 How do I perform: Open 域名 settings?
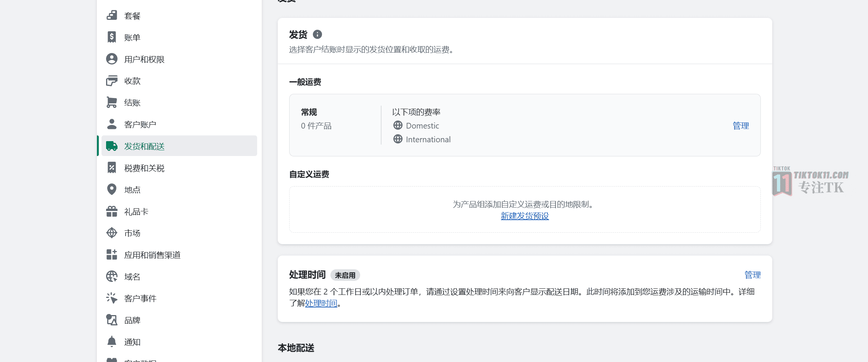[x=179, y=277]
